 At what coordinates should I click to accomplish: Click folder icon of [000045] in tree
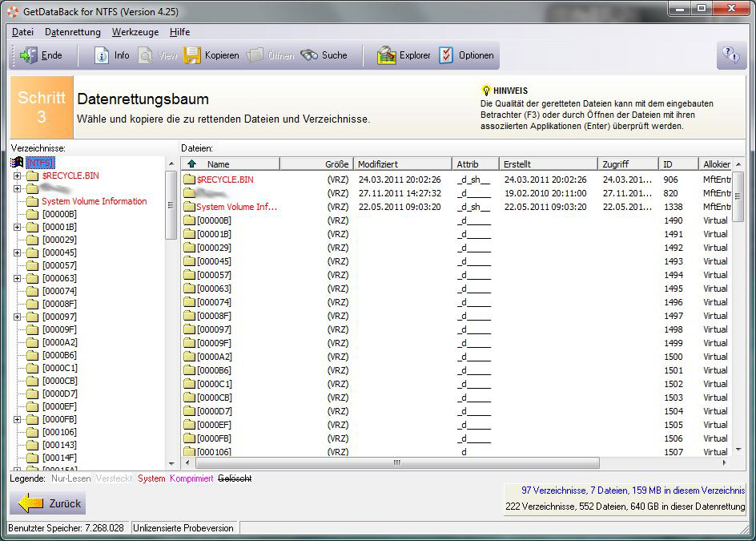(32, 252)
